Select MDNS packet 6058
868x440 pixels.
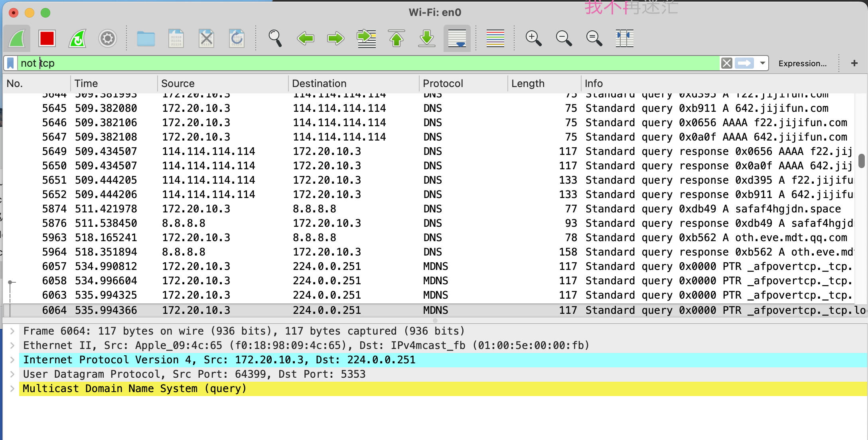429,281
